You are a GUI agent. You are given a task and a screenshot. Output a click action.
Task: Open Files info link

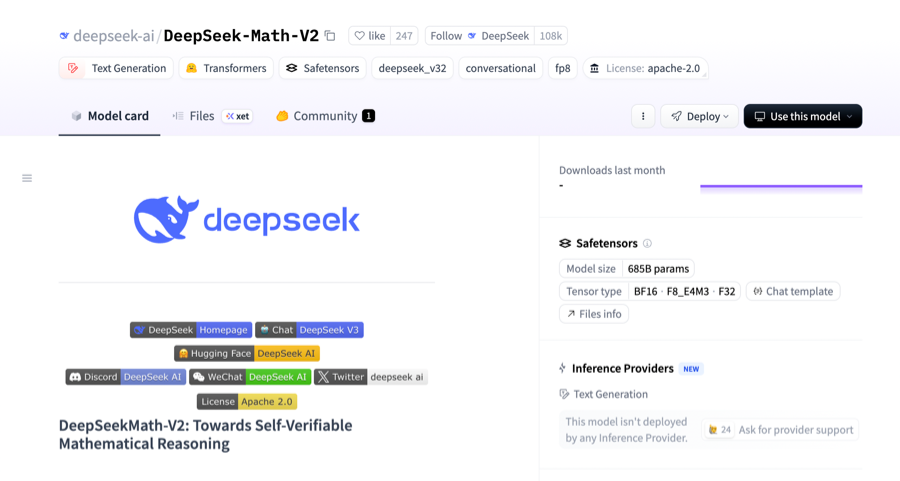coord(594,314)
